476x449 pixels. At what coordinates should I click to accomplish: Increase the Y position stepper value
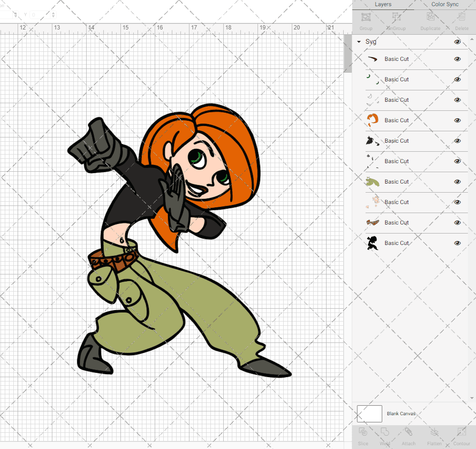coord(53,13)
